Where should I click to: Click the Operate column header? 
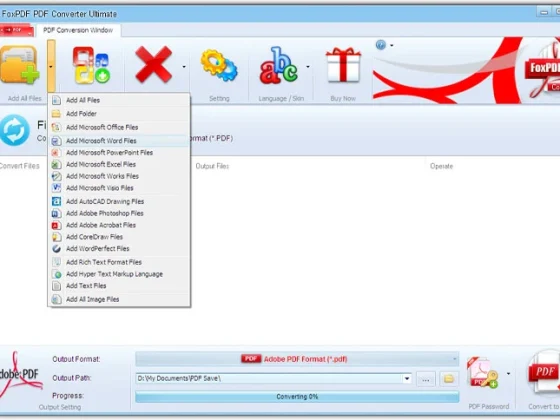[441, 166]
